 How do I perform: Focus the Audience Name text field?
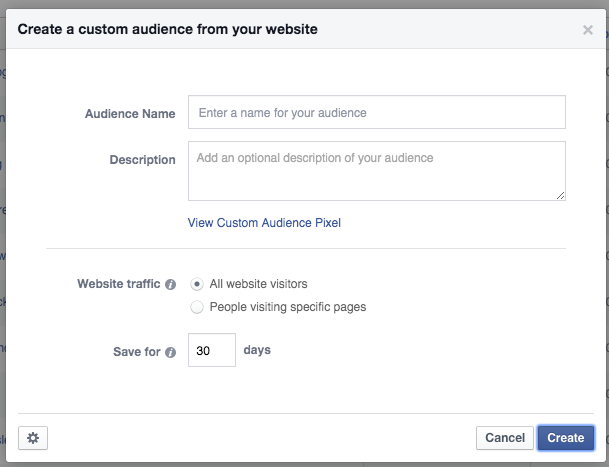[x=377, y=113]
